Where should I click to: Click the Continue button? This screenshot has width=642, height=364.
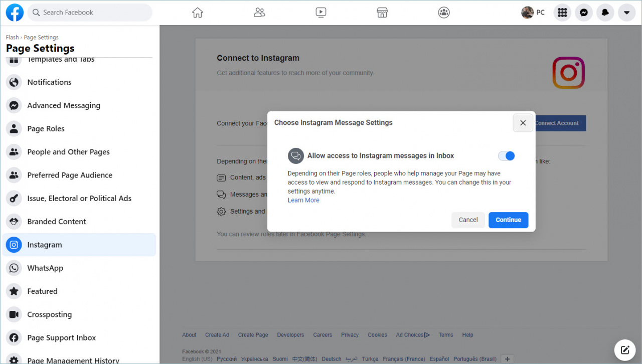[509, 220]
